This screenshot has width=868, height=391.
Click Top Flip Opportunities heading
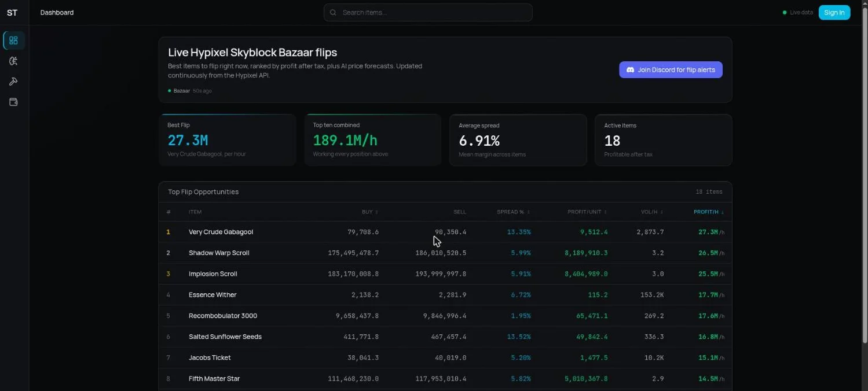203,192
